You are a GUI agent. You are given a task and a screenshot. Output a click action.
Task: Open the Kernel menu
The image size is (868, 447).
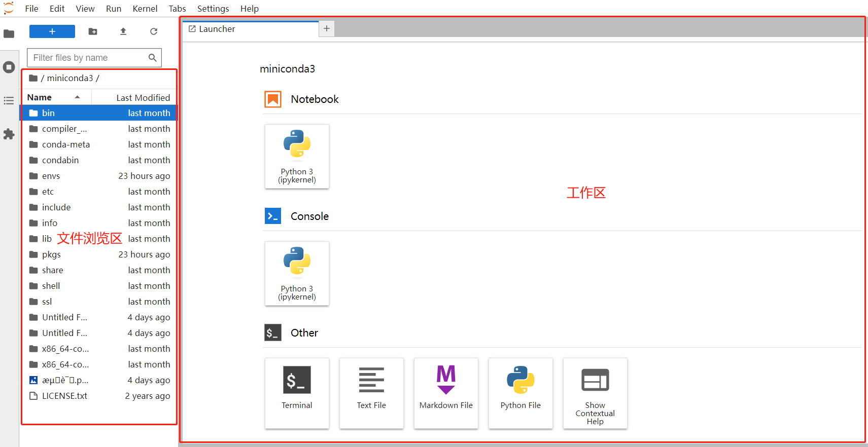pyautogui.click(x=145, y=9)
